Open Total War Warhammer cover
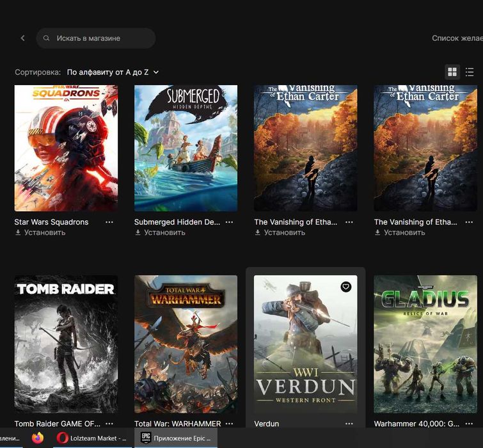 [x=186, y=344]
